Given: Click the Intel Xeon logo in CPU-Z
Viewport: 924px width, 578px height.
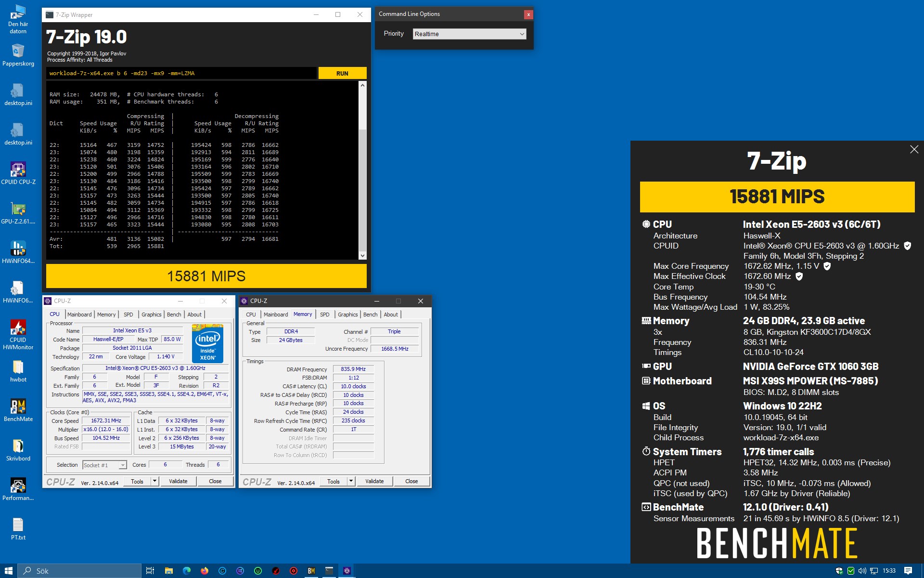Looking at the screenshot, I should 207,343.
